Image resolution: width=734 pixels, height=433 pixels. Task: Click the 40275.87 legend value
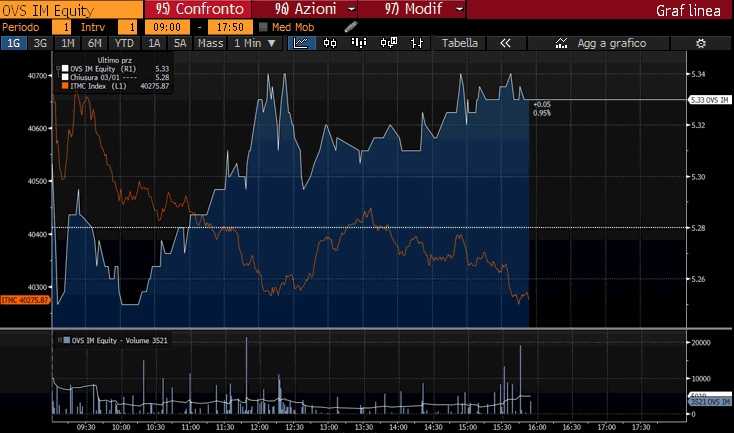[154, 86]
